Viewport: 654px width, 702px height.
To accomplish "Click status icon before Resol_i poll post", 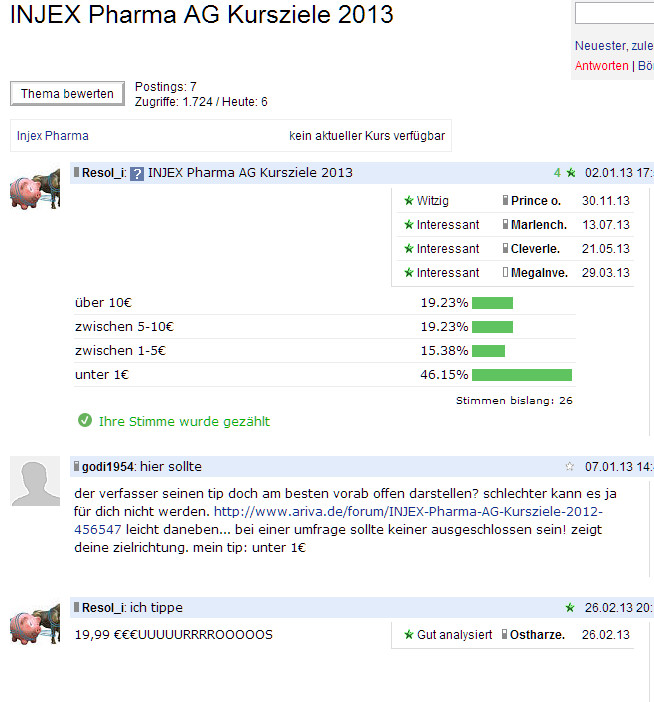I will (x=77, y=172).
